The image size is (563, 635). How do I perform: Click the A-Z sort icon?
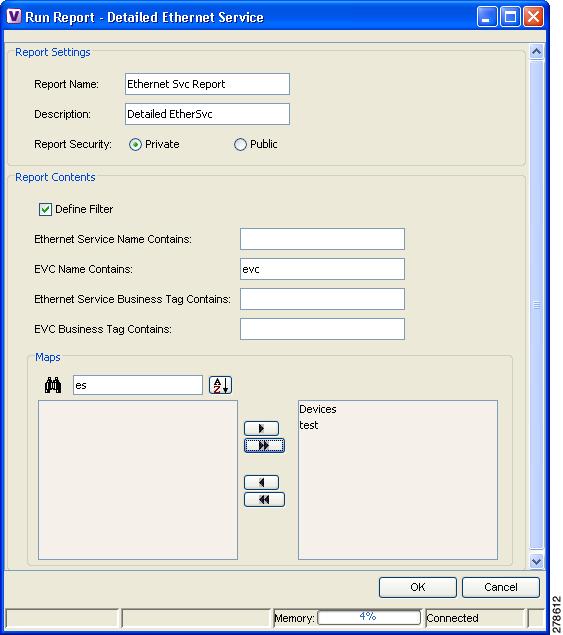(220, 385)
